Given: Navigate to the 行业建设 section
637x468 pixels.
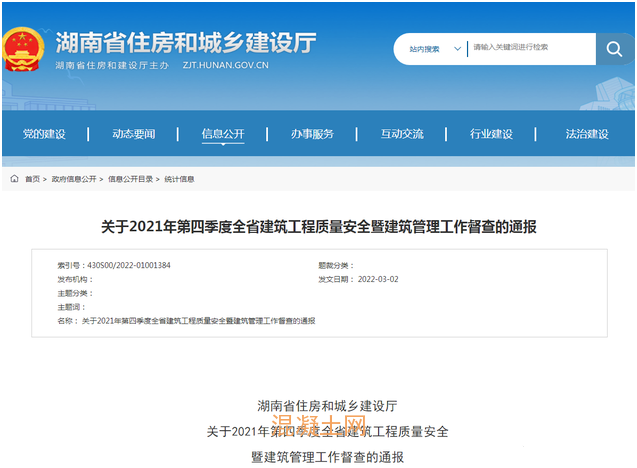Looking at the screenshot, I should coord(491,134).
